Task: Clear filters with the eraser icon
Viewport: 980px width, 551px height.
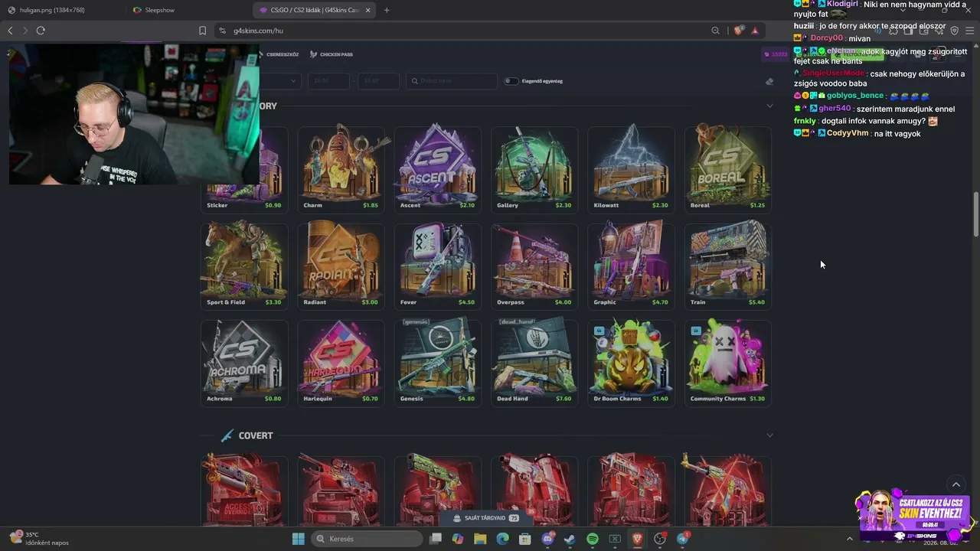Action: point(769,82)
